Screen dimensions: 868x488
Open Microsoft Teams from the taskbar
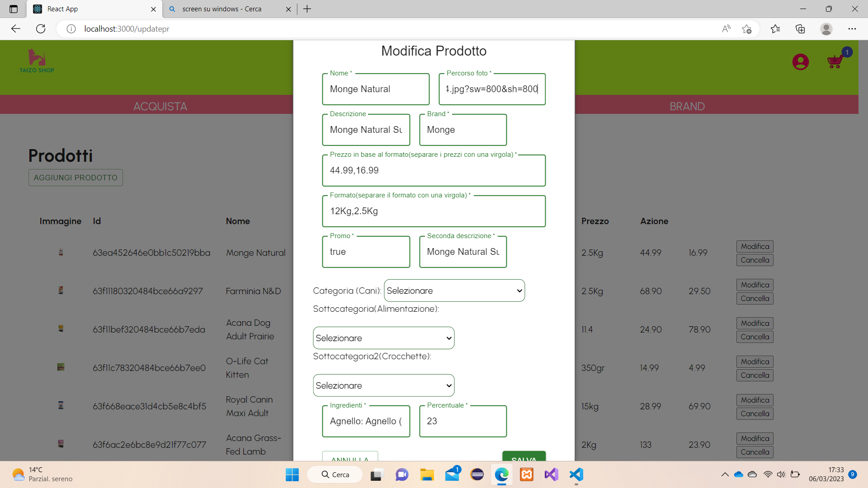(402, 474)
